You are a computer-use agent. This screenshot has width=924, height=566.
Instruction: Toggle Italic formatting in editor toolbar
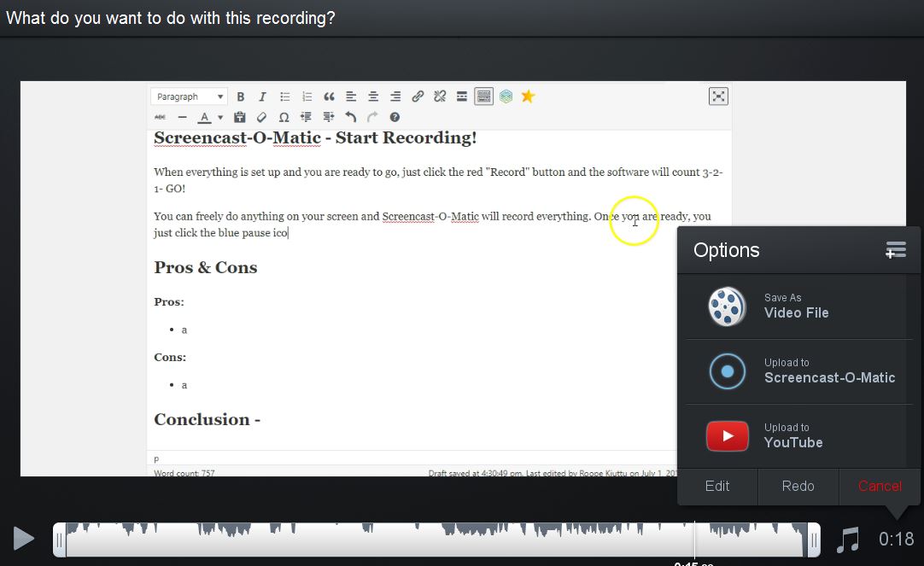coord(262,96)
